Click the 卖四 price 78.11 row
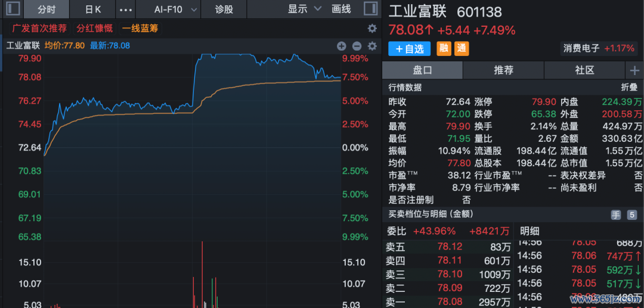The image size is (644, 308). pos(448,260)
